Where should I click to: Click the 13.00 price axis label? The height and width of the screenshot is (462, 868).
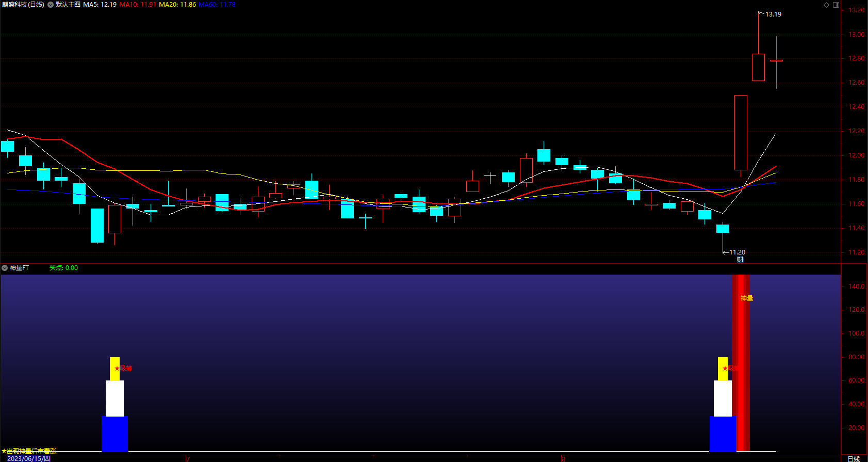(x=857, y=35)
